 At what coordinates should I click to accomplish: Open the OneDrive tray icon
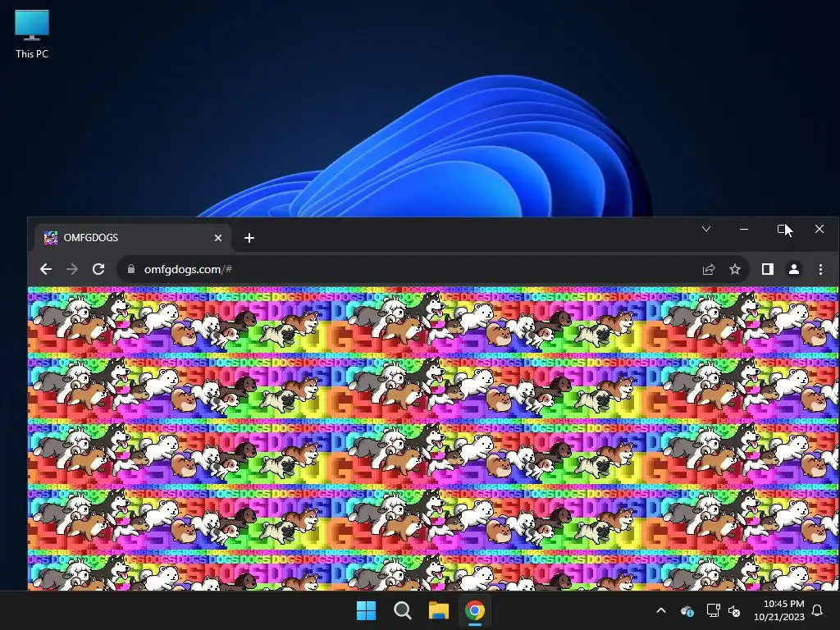click(x=687, y=610)
